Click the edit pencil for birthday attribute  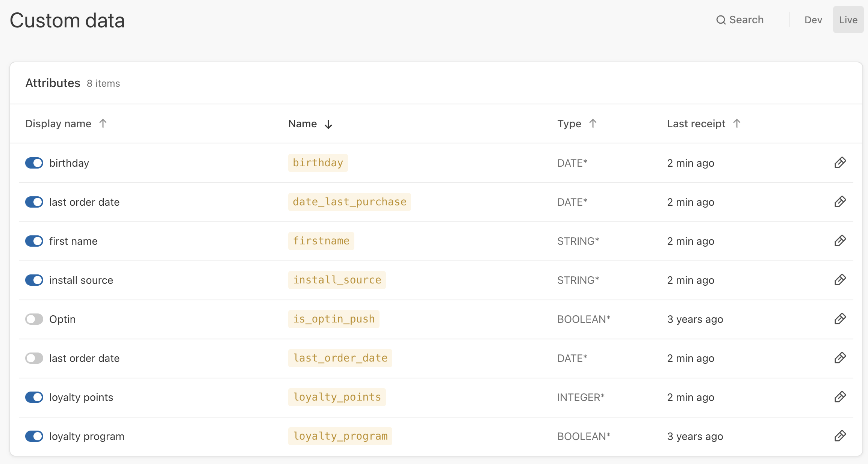pos(840,163)
